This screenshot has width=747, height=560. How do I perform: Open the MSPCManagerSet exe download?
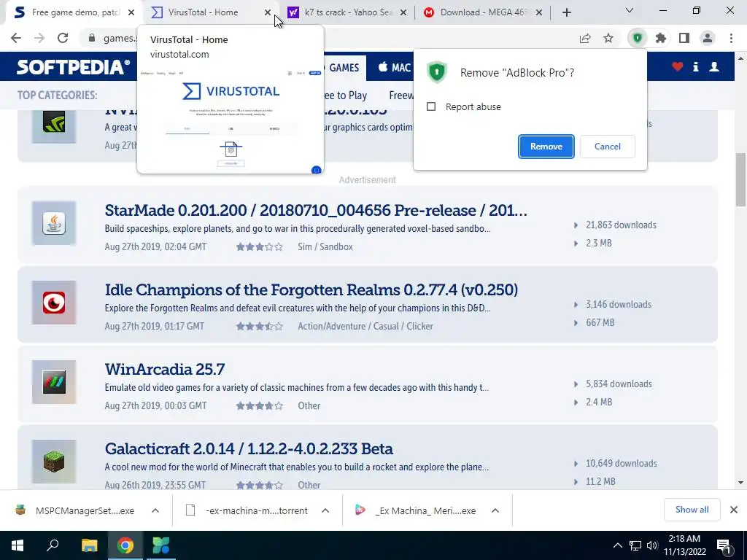[x=74, y=510]
